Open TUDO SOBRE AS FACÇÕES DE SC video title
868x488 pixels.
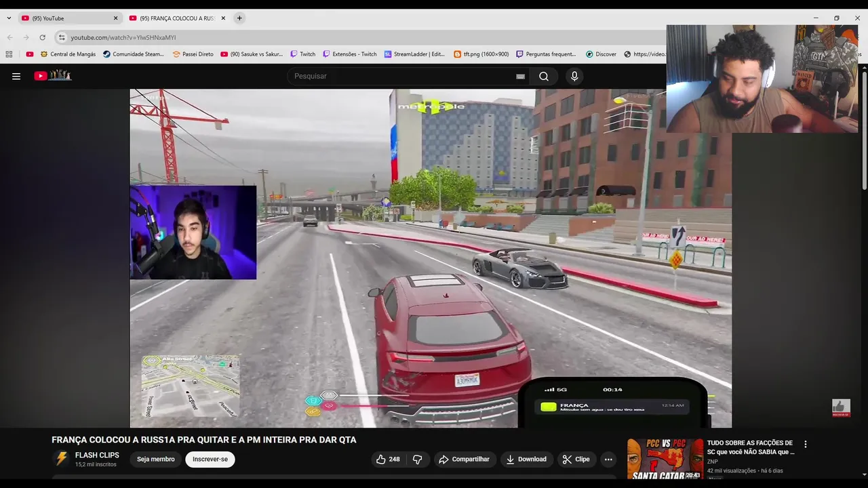[751, 447]
